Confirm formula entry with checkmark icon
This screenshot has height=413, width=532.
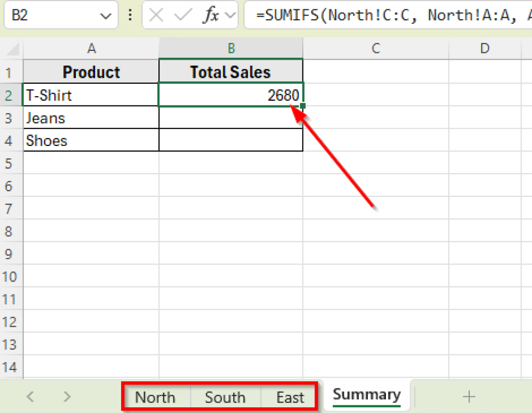[x=183, y=15]
